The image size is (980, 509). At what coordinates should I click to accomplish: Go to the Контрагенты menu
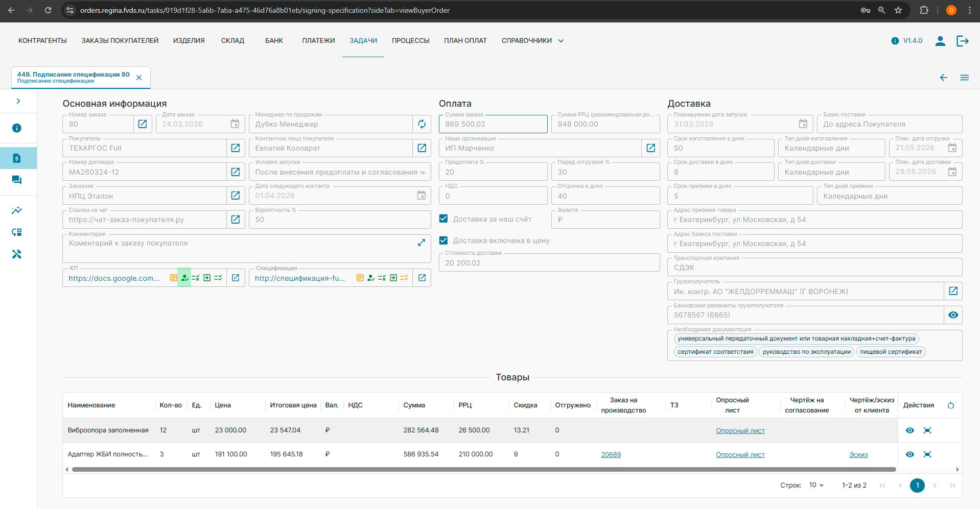(42, 40)
